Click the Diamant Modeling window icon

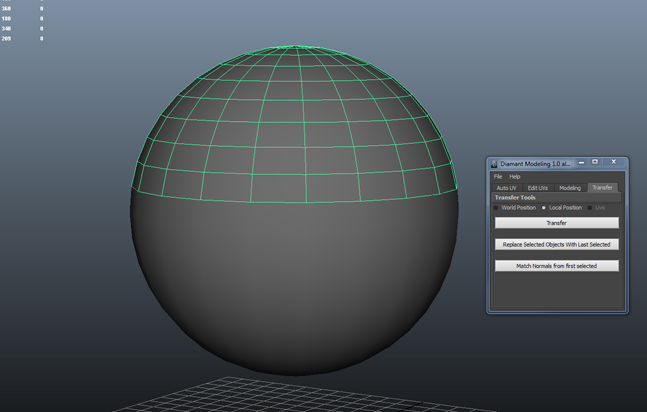[494, 164]
